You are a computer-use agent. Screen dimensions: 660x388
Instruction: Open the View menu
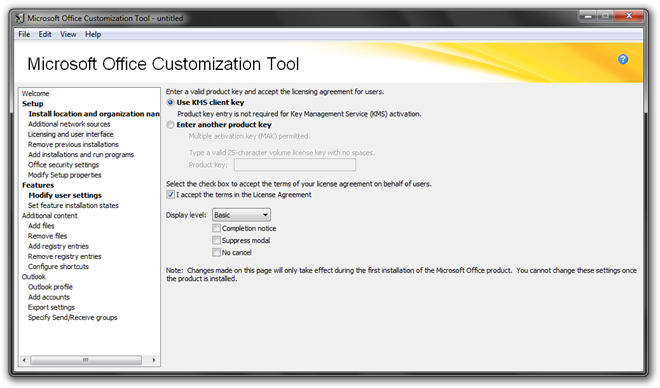[68, 35]
